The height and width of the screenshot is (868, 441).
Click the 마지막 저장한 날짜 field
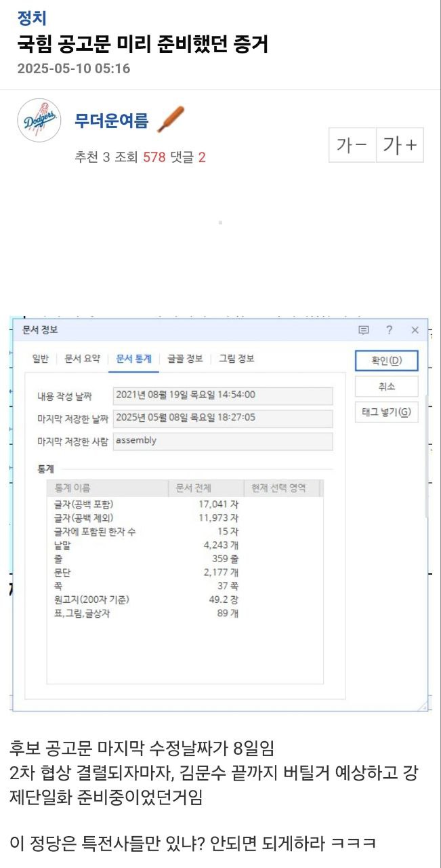[x=222, y=418]
